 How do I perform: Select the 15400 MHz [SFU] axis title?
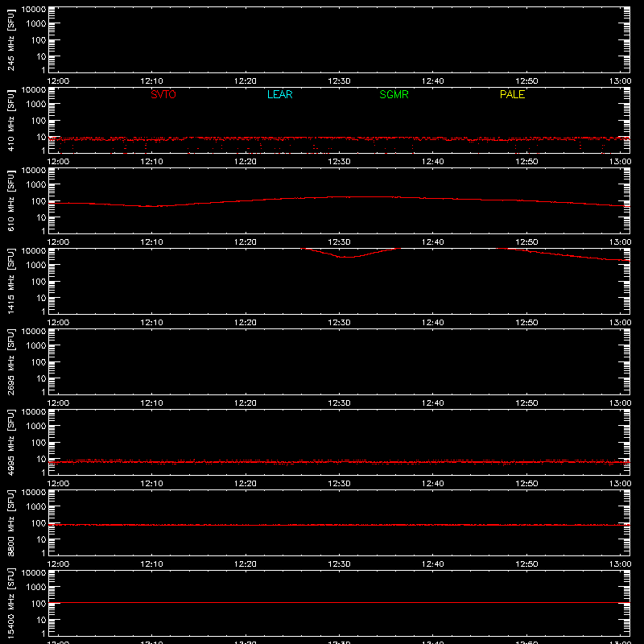(10, 603)
